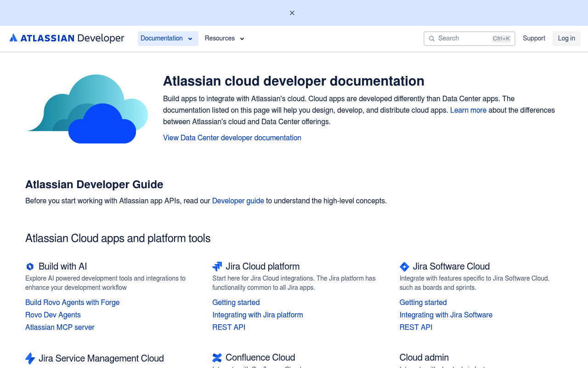Click the Log in button
The width and height of the screenshot is (588, 368).
566,39
